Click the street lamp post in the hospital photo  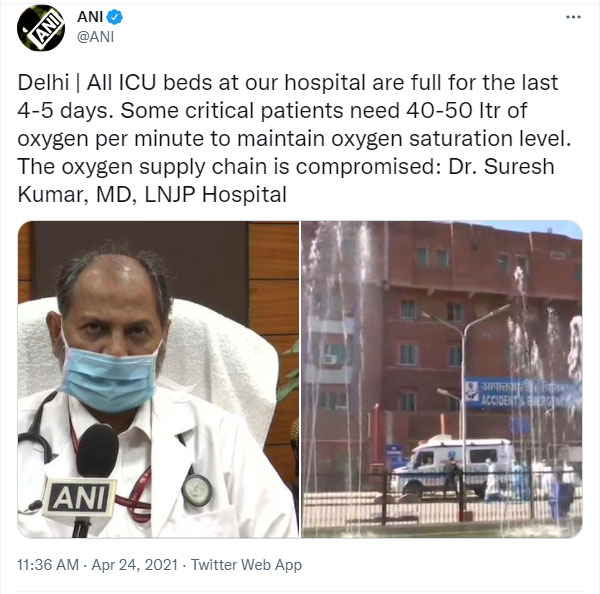(x=464, y=411)
